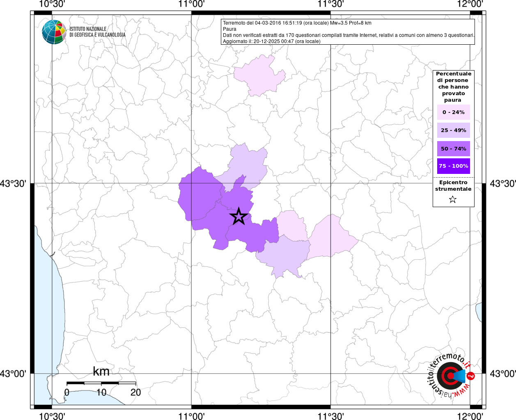This screenshot has width=516, height=420.
Task: Click the bottom 12°00' longitude label
Action: pos(470,416)
